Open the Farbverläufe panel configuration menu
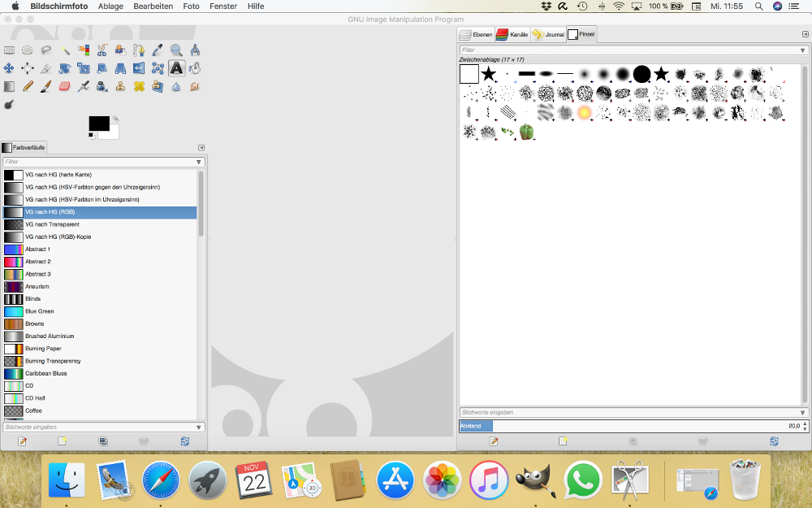This screenshot has width=812, height=508. click(x=201, y=147)
